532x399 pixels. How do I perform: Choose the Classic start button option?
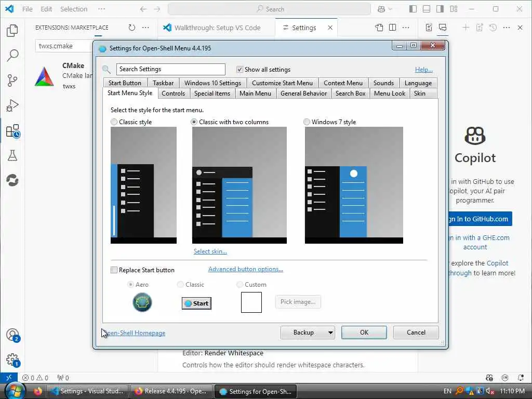pos(180,284)
